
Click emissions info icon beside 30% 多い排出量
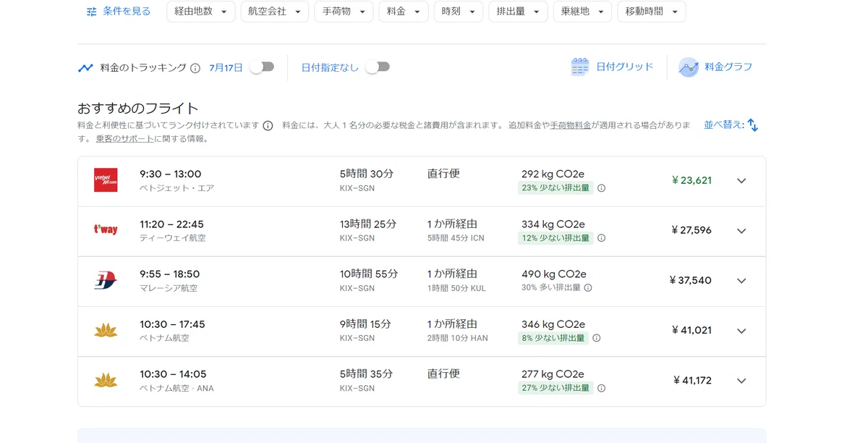[588, 288]
